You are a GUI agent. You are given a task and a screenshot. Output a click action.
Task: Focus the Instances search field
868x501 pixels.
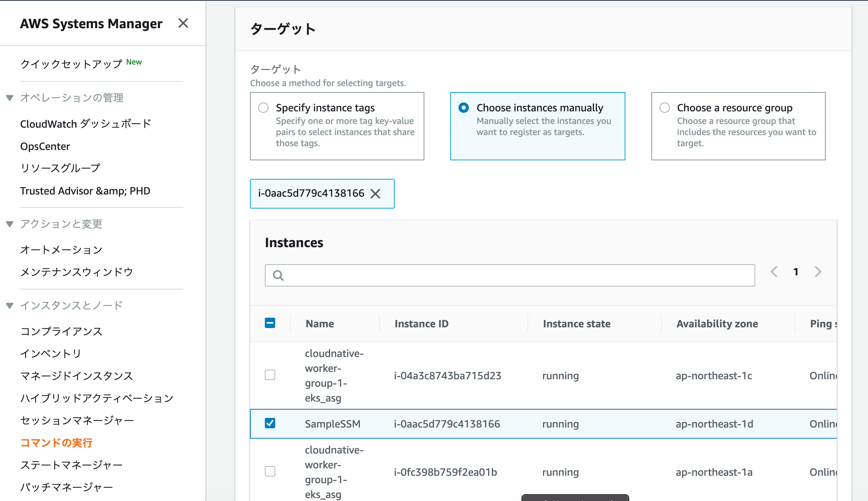(x=510, y=275)
